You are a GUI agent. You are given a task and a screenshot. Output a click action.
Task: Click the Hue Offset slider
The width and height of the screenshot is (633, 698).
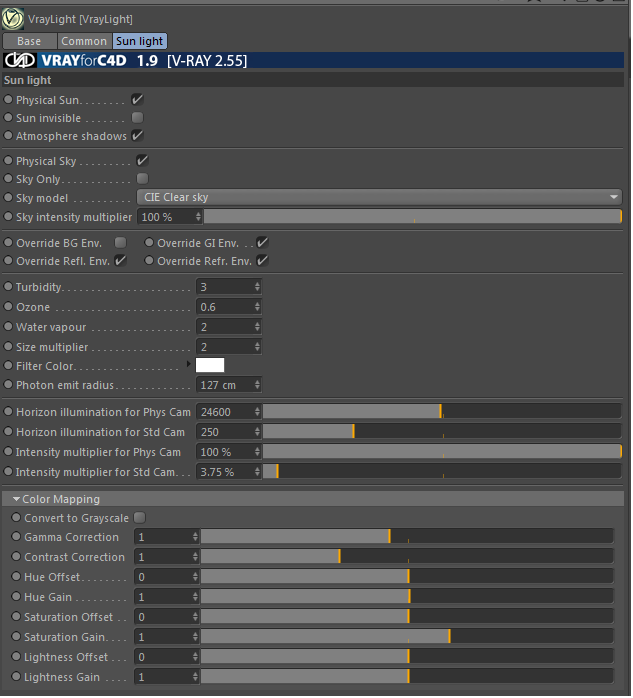(x=407, y=577)
